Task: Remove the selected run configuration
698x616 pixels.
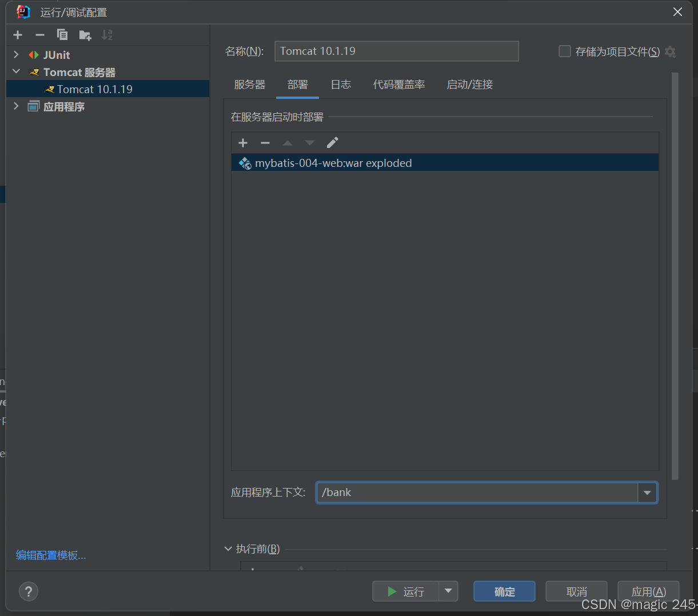Action: tap(39, 35)
